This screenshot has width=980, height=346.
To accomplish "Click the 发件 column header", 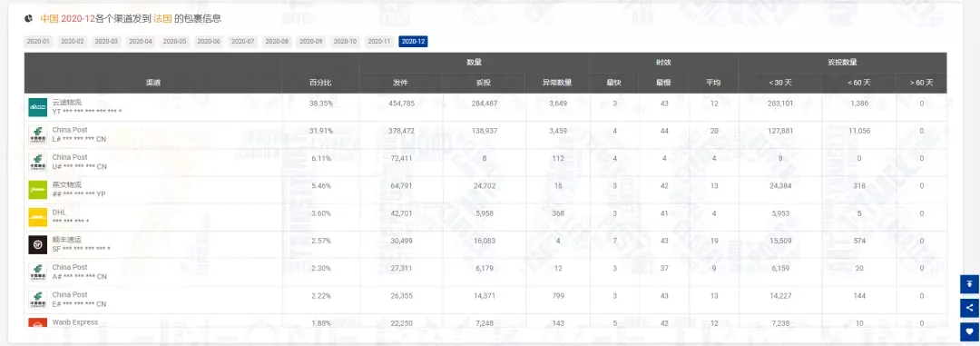I will [401, 83].
